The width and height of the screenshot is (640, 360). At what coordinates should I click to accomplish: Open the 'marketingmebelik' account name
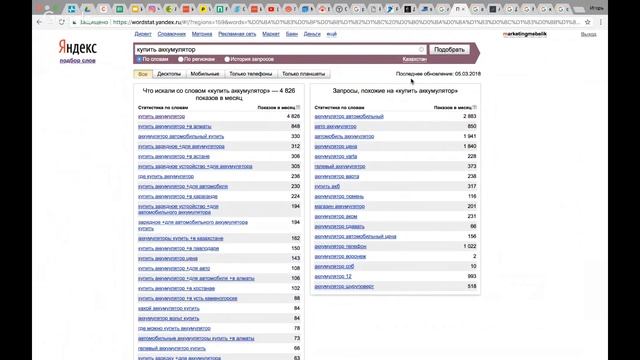524,34
